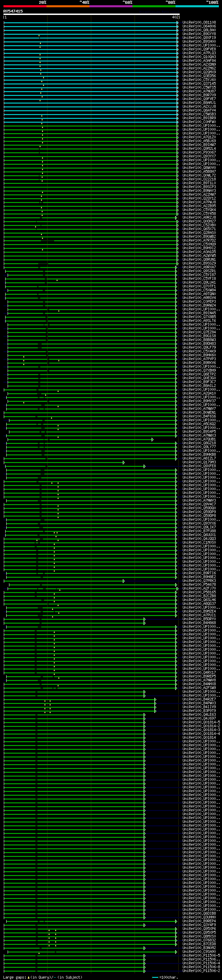222x980 pixels.
Task: Select the UniRef100_A7Q1Z0 label
Action: [x=199, y=137]
